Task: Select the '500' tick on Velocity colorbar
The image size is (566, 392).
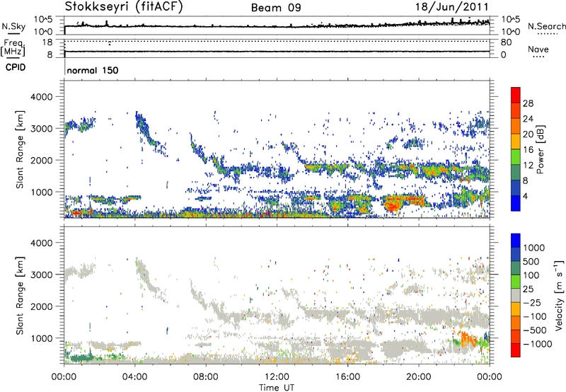Action: click(x=533, y=262)
